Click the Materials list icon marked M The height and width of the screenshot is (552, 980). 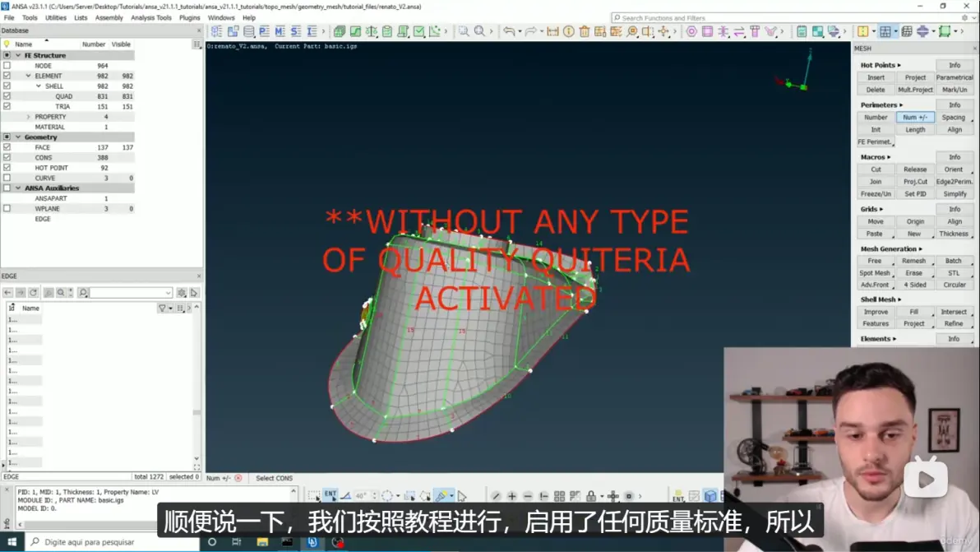coord(280,31)
